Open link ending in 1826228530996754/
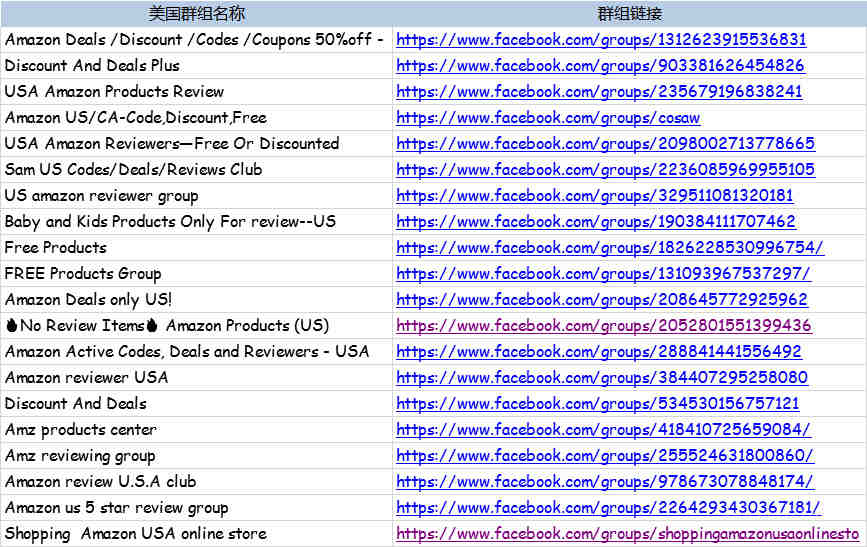This screenshot has height=547, width=867. click(x=610, y=248)
